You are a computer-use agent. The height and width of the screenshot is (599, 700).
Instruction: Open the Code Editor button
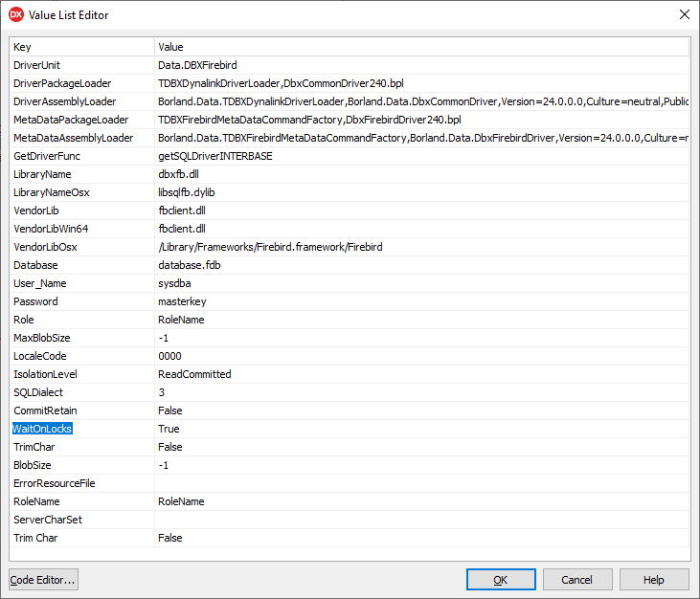(x=43, y=579)
